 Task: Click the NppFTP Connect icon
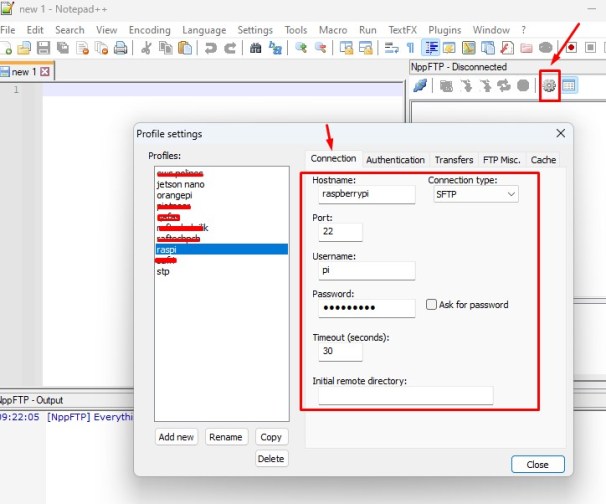pos(420,85)
